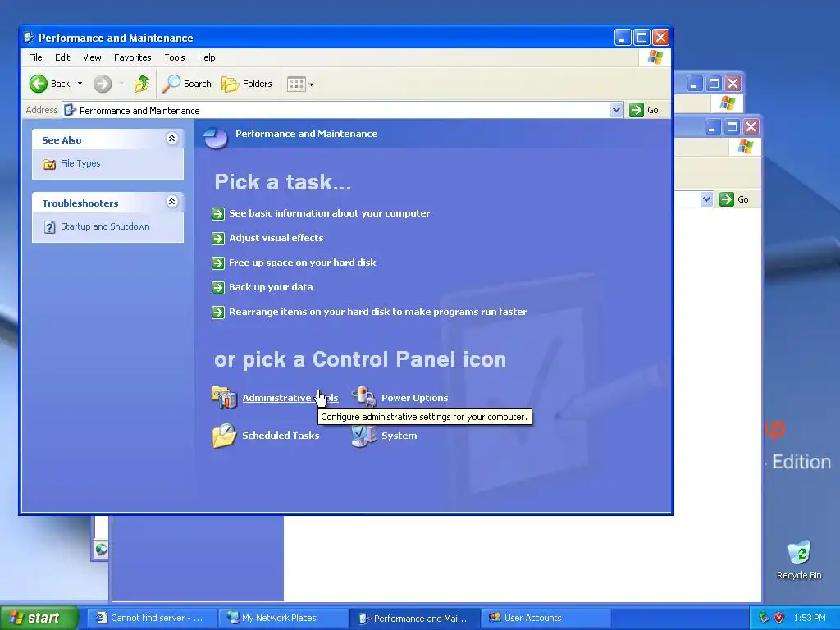Open the File menu

coord(35,57)
